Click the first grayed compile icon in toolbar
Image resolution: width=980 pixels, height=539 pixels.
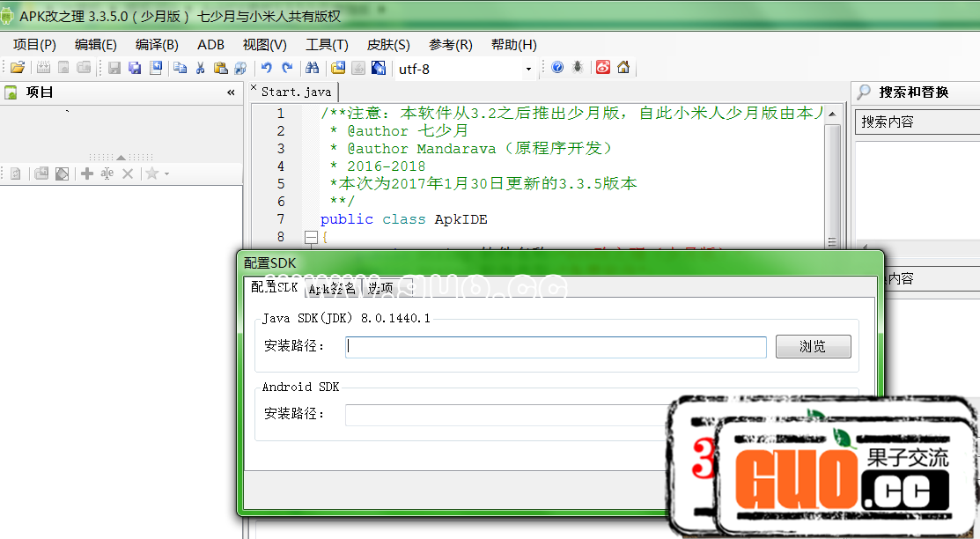43,68
